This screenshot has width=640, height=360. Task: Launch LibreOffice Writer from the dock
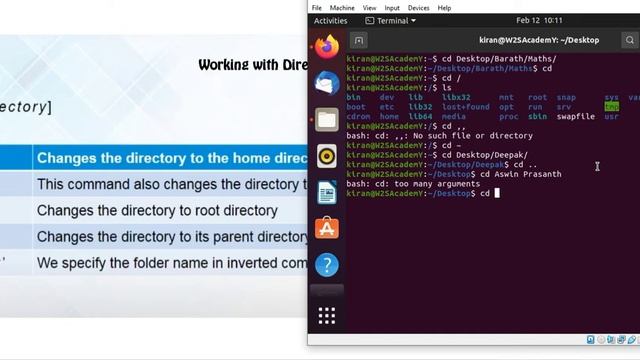pos(327,192)
